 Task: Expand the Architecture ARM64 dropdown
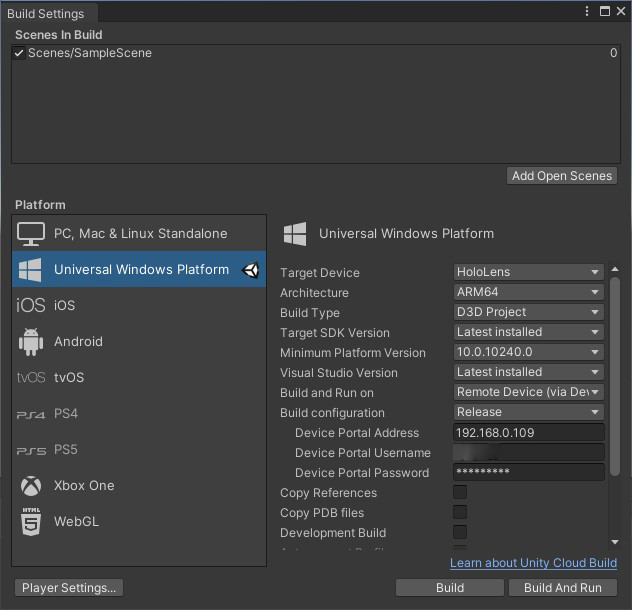528,292
